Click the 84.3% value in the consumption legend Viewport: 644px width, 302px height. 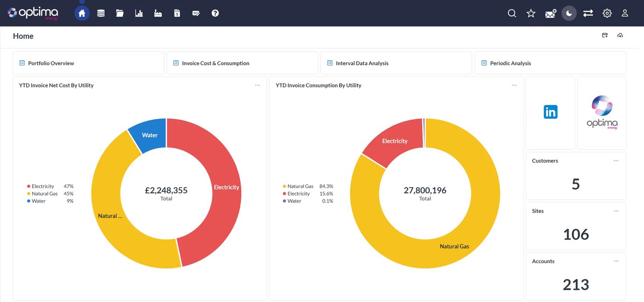click(326, 186)
